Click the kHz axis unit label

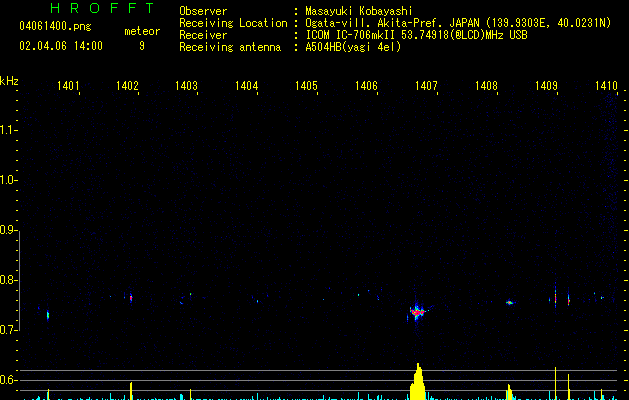pos(9,81)
